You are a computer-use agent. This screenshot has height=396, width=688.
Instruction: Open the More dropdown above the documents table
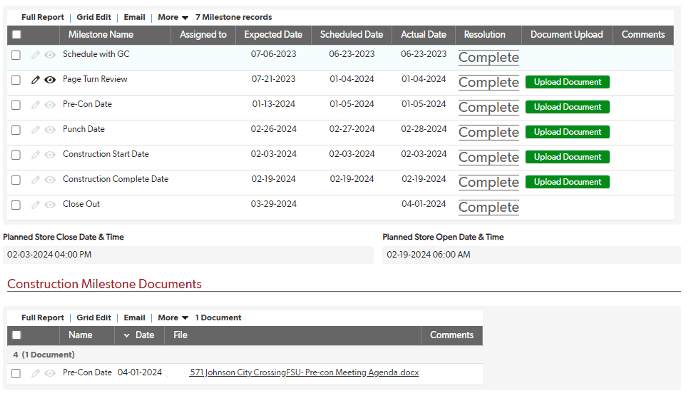coord(173,318)
